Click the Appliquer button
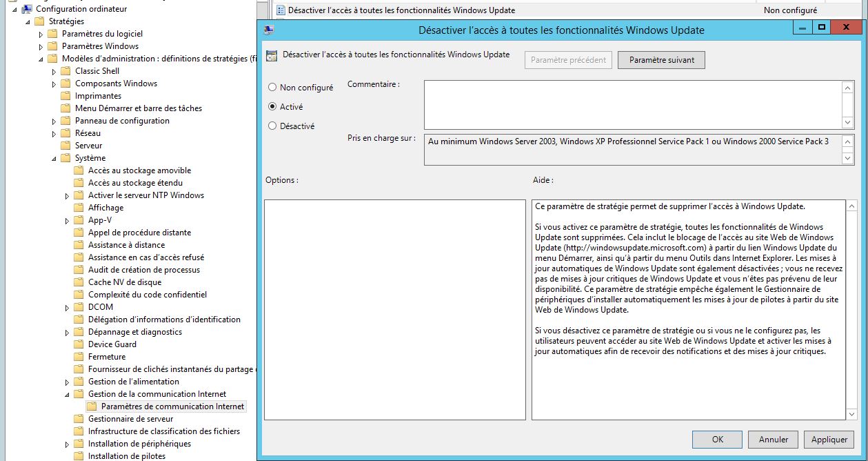Screen dimensions: 868x461 pos(829,439)
